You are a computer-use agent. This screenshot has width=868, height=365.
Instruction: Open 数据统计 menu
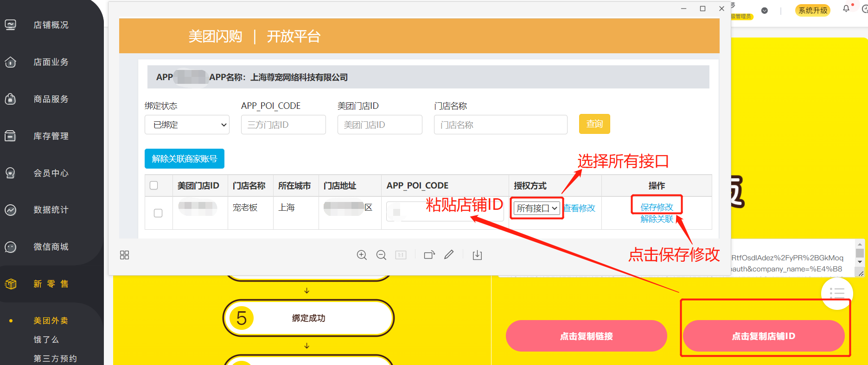tap(51, 210)
